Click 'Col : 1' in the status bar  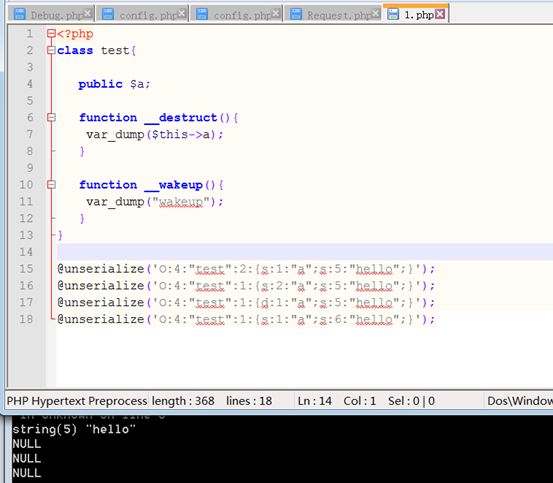[360, 401]
